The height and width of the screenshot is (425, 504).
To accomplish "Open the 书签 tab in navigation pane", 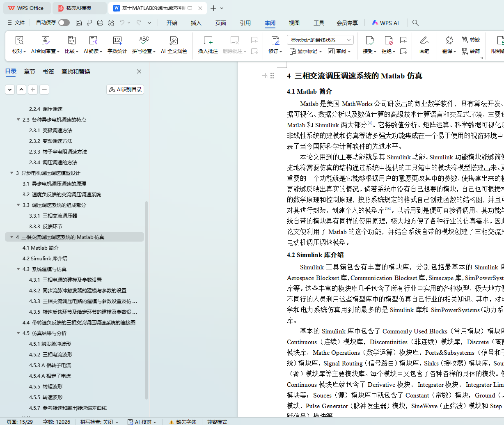I will [x=48, y=71].
